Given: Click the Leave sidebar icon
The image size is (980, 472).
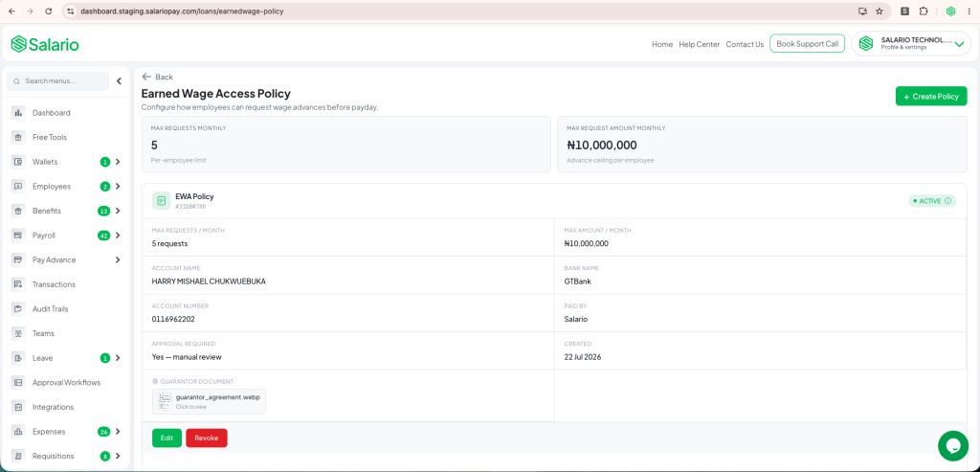Looking at the screenshot, I should pos(18,358).
